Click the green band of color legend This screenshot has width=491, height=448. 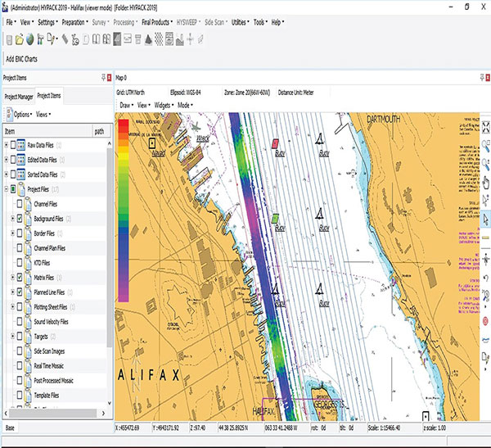coord(124,194)
